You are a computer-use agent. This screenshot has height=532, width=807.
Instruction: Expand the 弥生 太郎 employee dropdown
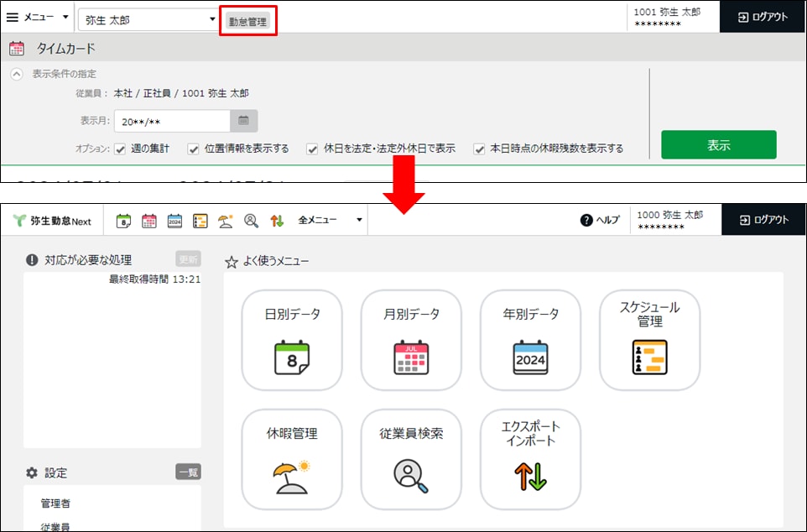pos(148,19)
